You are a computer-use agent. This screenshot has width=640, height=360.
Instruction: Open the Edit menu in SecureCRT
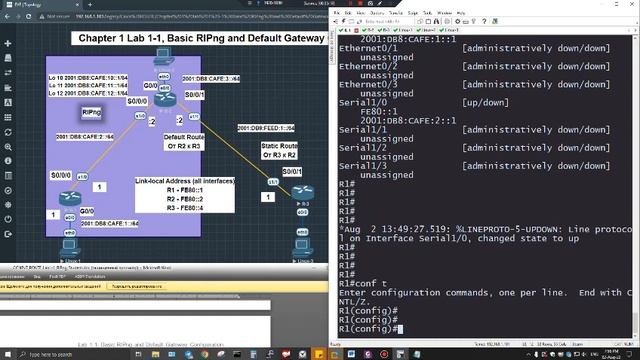[x=348, y=13]
